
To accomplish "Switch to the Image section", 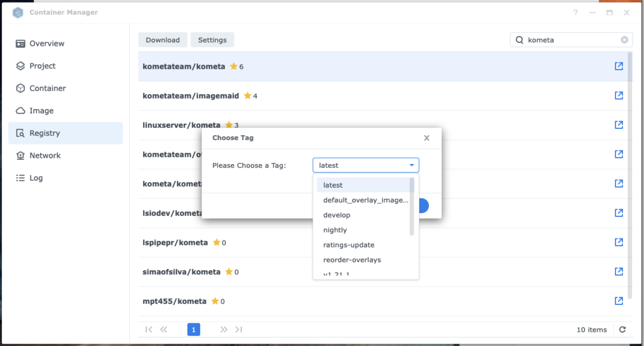I will pyautogui.click(x=66, y=111).
